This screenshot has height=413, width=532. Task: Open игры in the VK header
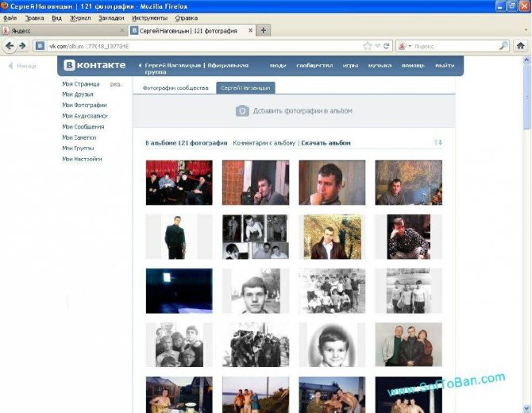[350, 65]
